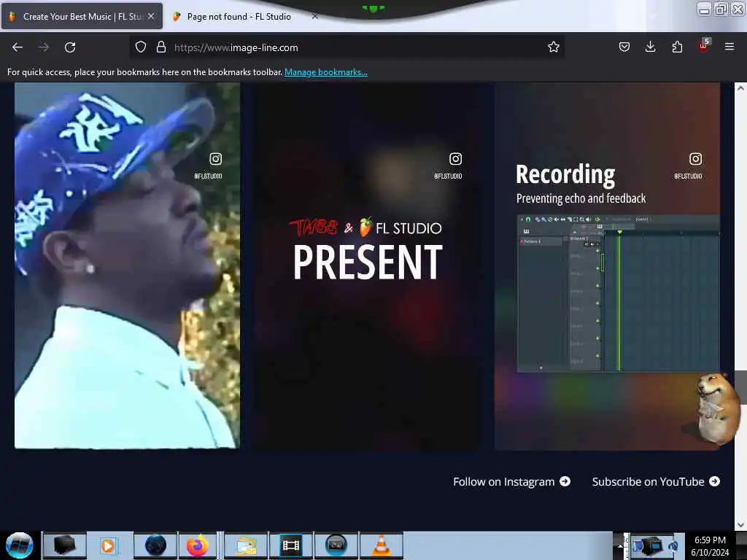The image size is (747, 560).
Task: Click the vertical scrollbar thumb
Action: coord(740,386)
